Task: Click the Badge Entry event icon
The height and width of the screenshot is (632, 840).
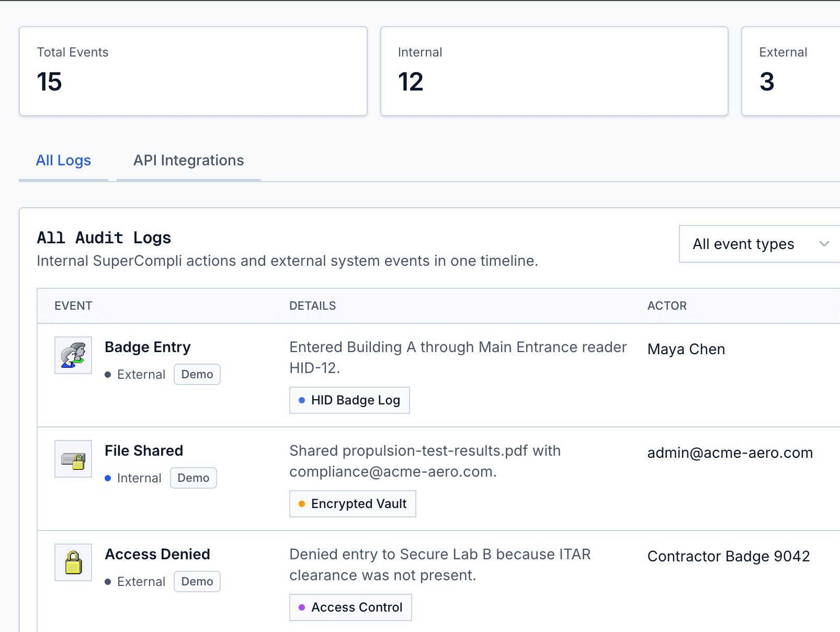Action: click(73, 355)
